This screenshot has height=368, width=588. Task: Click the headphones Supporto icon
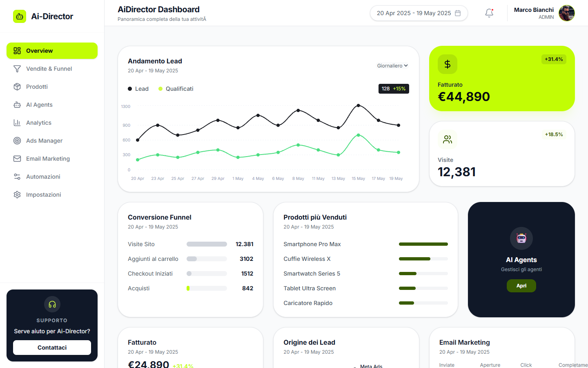tap(52, 304)
